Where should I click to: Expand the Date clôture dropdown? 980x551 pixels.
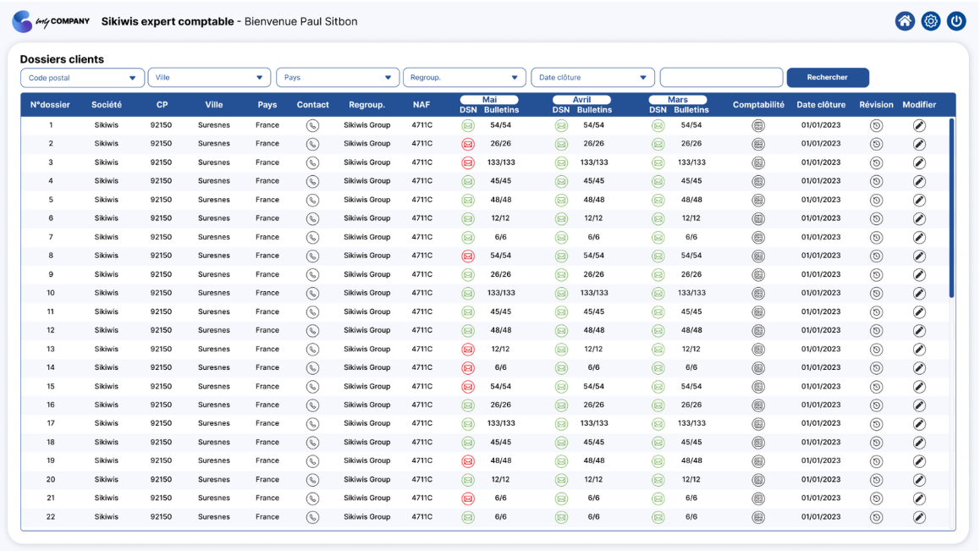tap(592, 78)
